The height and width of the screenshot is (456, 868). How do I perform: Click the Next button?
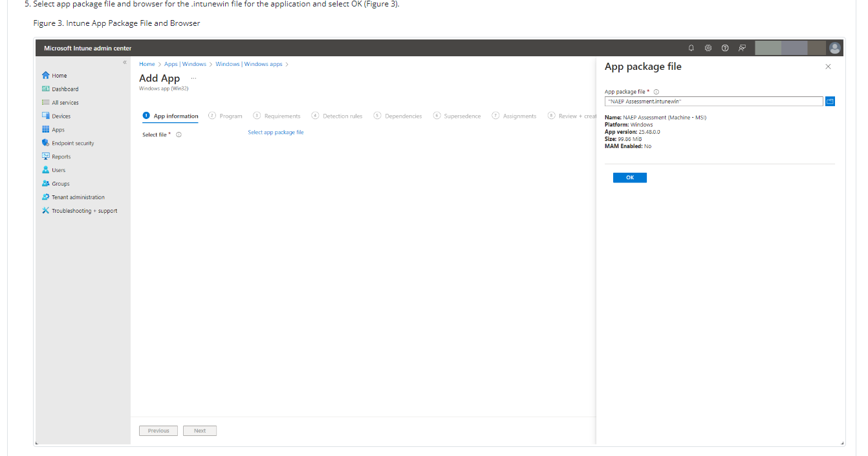pos(200,431)
